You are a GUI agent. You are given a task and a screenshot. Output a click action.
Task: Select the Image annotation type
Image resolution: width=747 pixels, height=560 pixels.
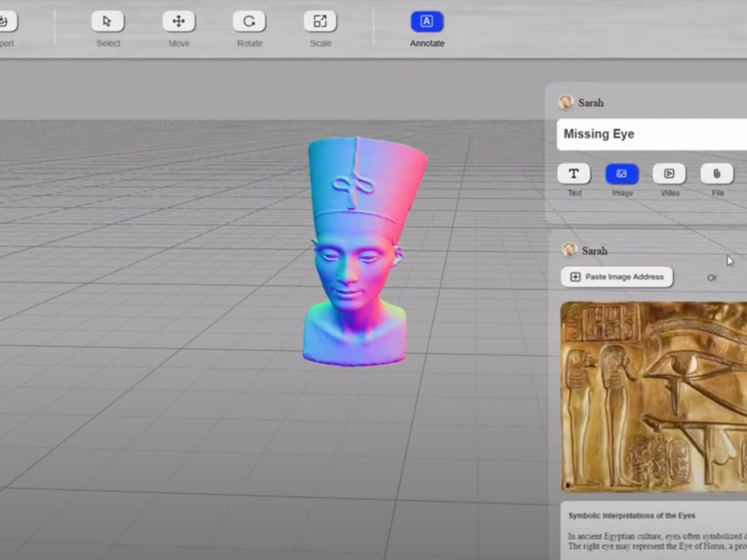click(622, 174)
